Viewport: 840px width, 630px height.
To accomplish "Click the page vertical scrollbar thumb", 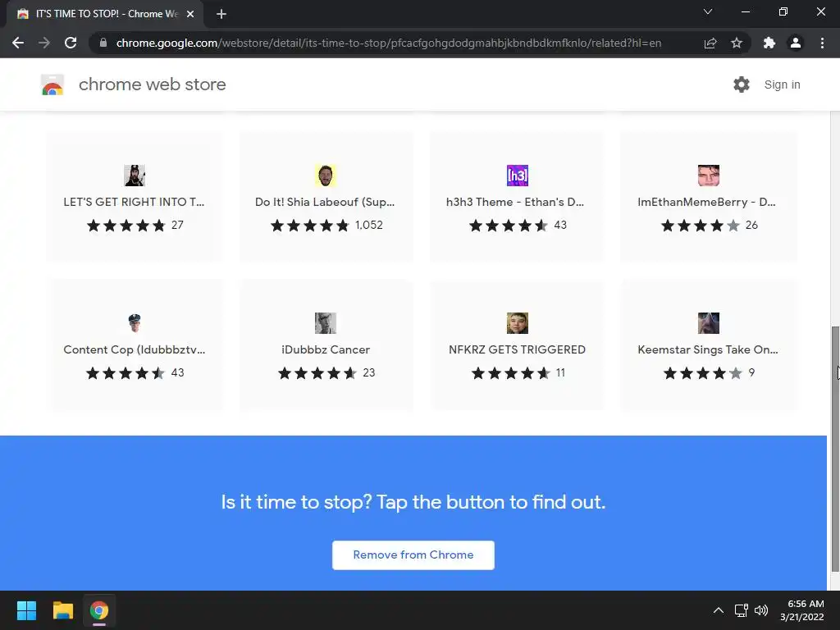I will tap(834, 449).
